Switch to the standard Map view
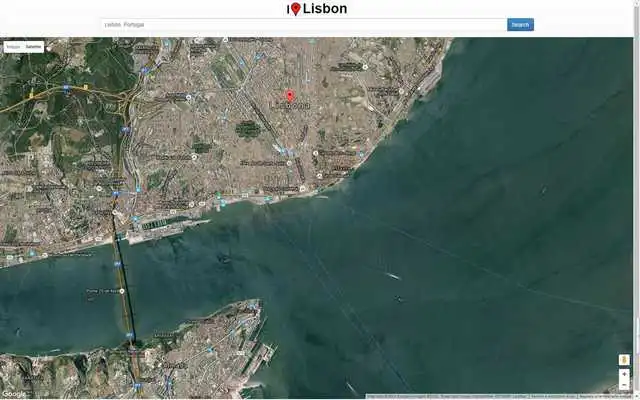 tap(13, 47)
